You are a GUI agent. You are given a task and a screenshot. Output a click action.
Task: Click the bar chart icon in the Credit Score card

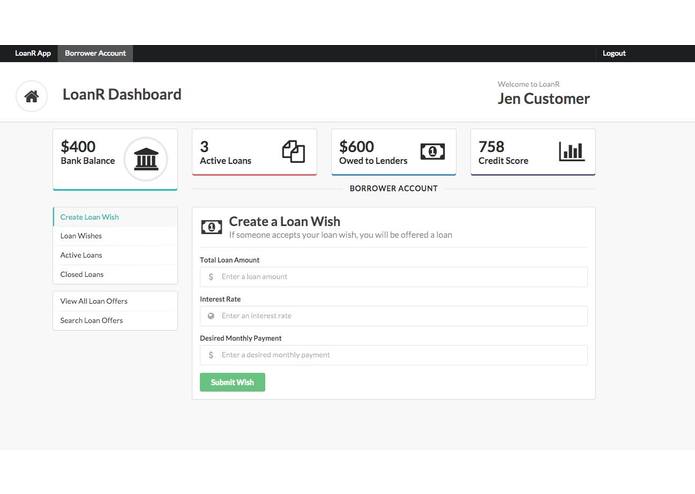coord(572,152)
